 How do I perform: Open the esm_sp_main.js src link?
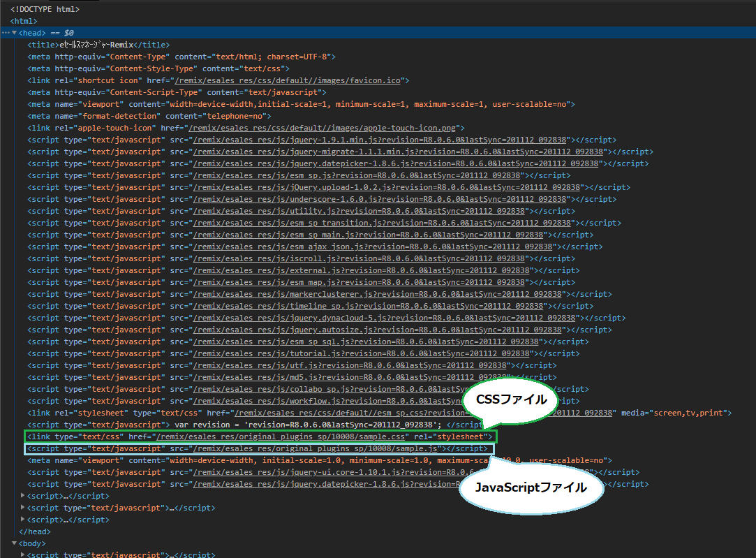coord(368,235)
